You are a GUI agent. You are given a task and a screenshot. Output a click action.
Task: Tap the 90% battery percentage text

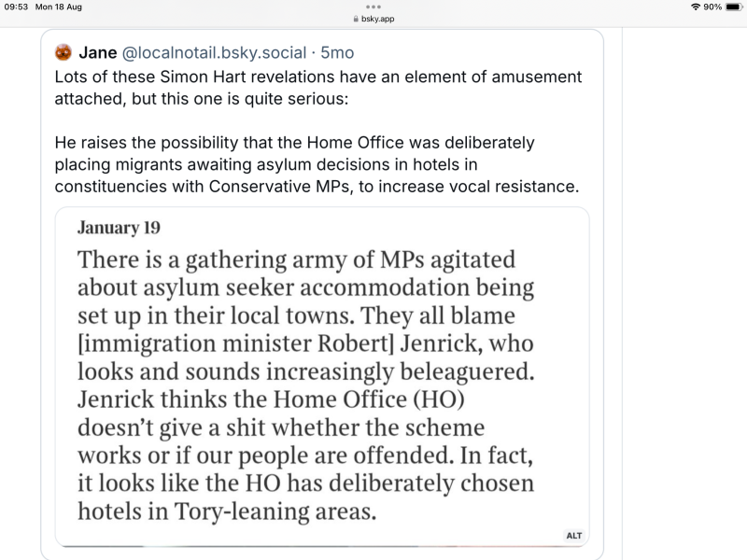pos(713,7)
